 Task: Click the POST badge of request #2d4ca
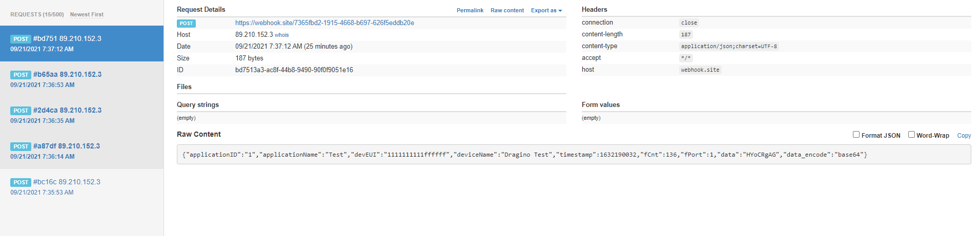(21, 111)
